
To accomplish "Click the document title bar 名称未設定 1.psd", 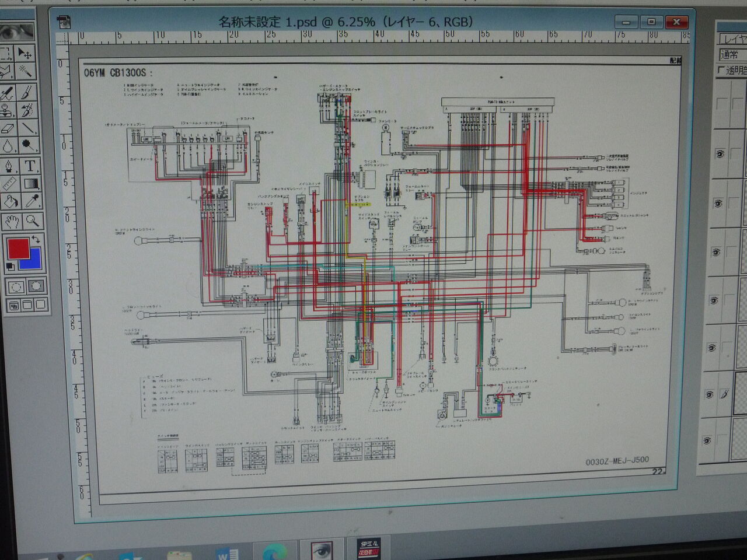I will point(345,22).
